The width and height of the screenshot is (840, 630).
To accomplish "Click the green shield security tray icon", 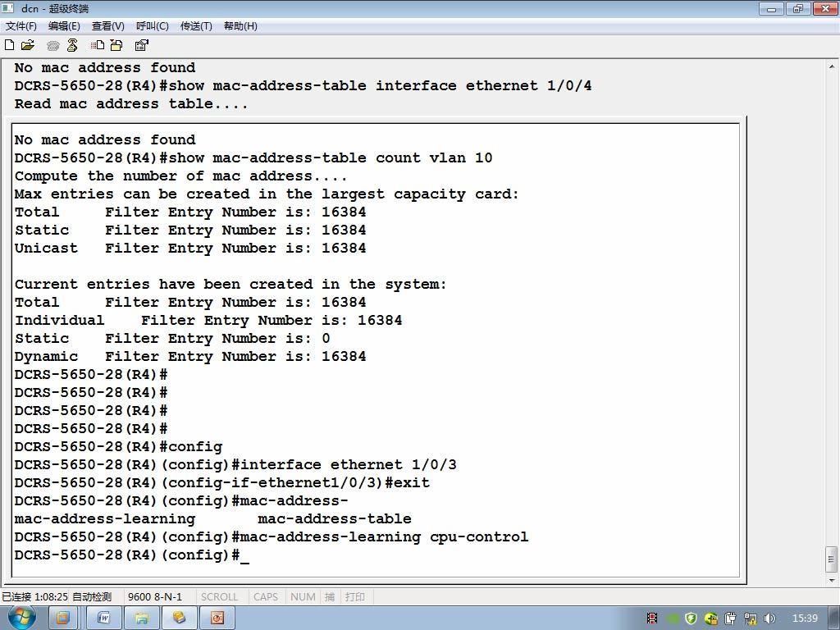I will (691, 619).
